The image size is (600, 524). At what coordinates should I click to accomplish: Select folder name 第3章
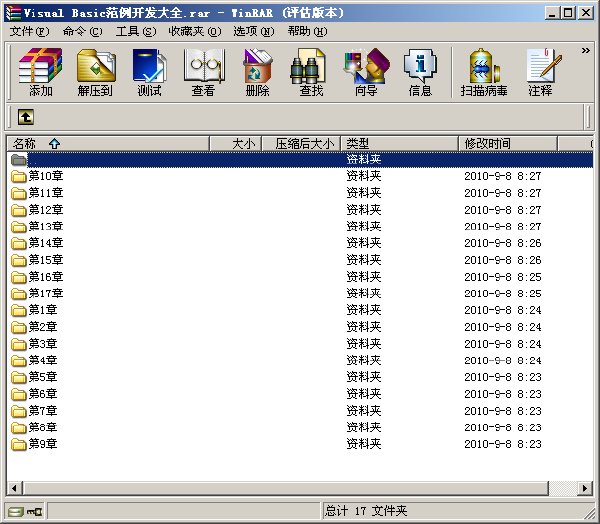pyautogui.click(x=43, y=344)
